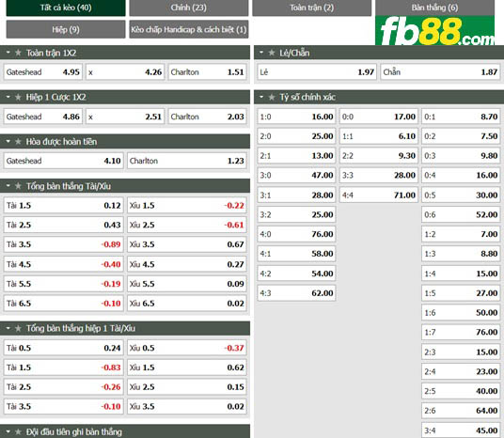Select correct score 0:2 at 7.50
Screen dimensions: 504x438
pyautogui.click(x=461, y=136)
